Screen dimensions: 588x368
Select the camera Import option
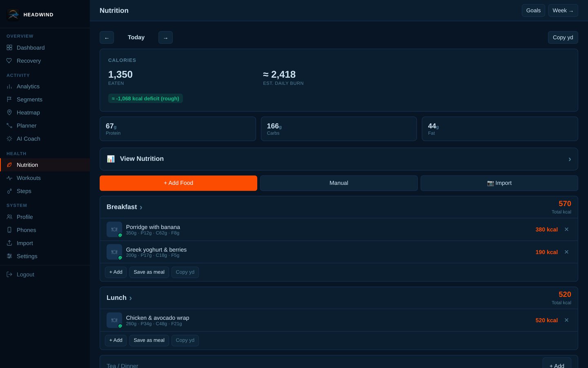coord(499,183)
